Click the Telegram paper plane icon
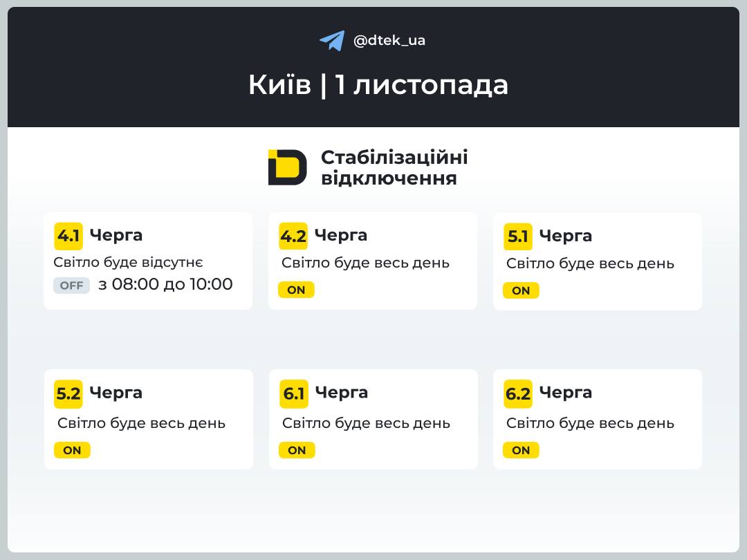The height and width of the screenshot is (560, 747). pyautogui.click(x=332, y=41)
